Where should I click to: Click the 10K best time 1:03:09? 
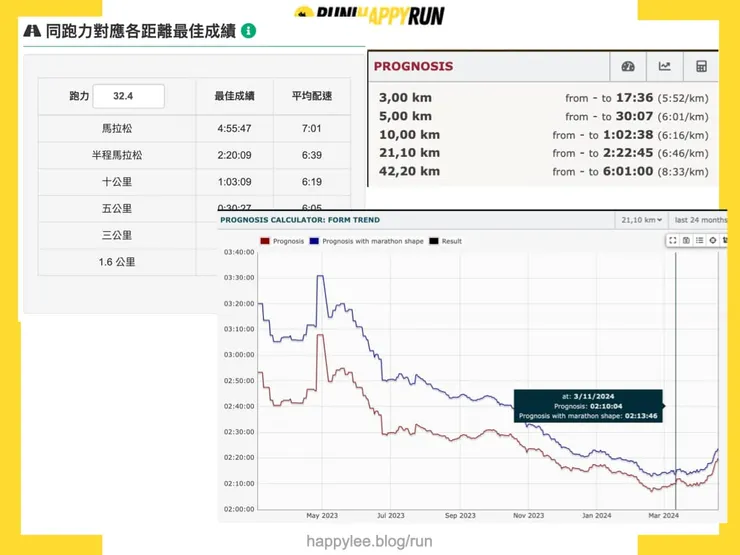pyautogui.click(x=234, y=182)
